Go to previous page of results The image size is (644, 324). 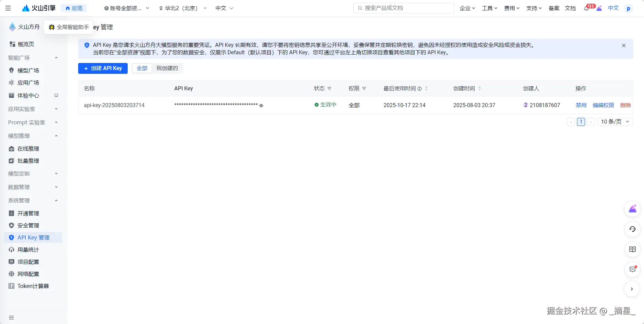tap(571, 122)
